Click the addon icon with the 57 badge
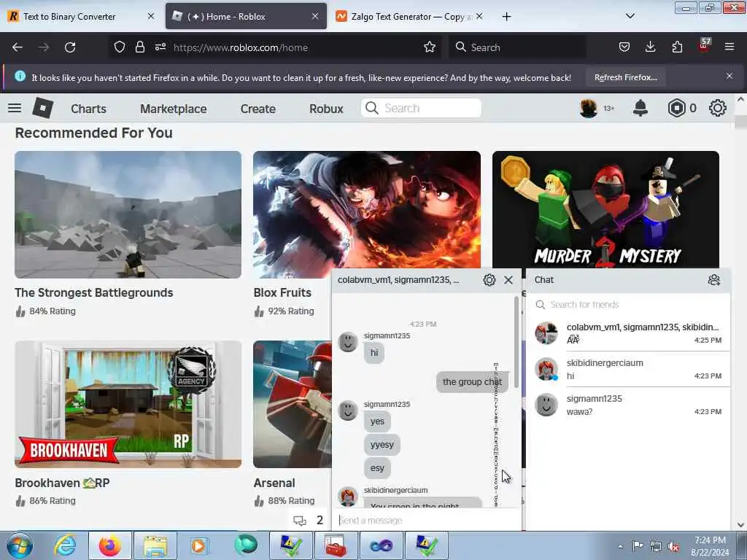This screenshot has height=560, width=747. coord(704,46)
